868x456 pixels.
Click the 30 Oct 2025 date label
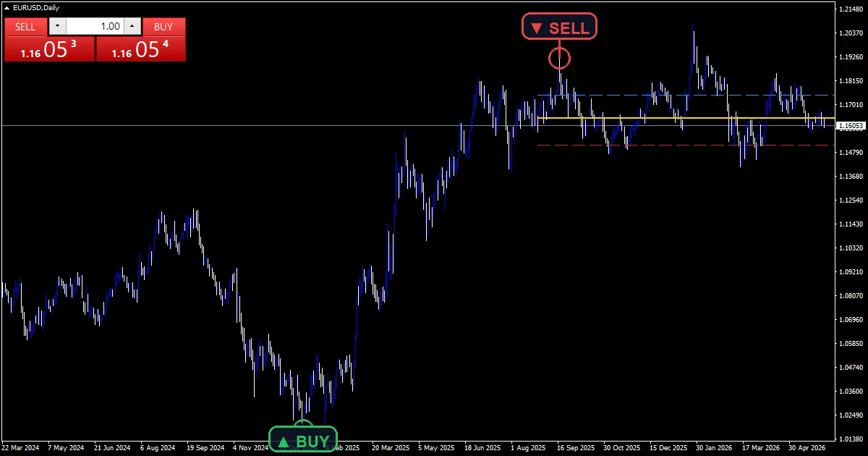[x=622, y=448]
